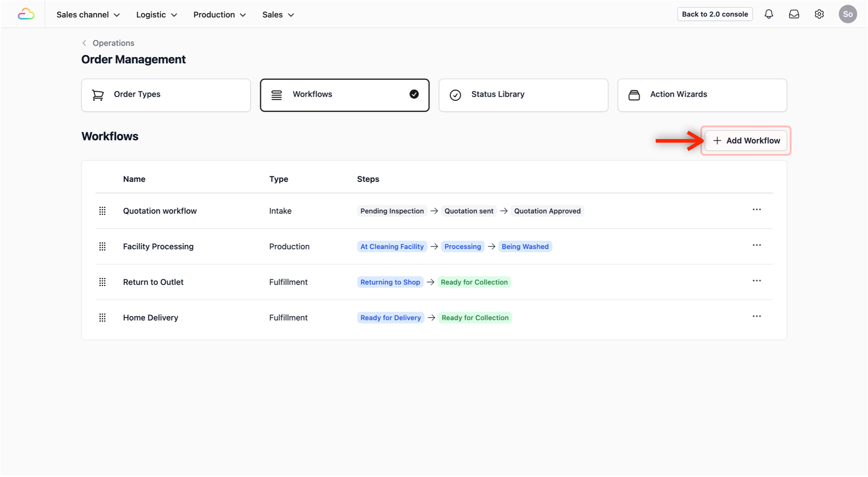Click the Intake type cell
This screenshot has width=868, height=477.
click(x=280, y=211)
